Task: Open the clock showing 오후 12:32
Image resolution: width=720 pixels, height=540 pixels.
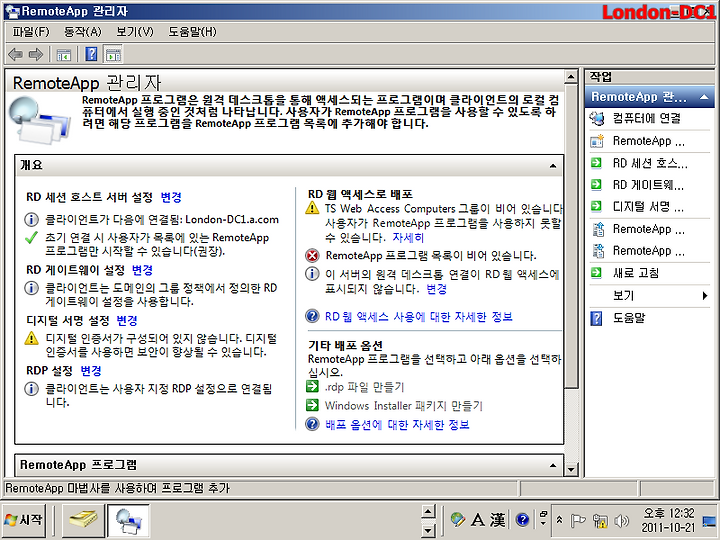Action: pos(668,520)
